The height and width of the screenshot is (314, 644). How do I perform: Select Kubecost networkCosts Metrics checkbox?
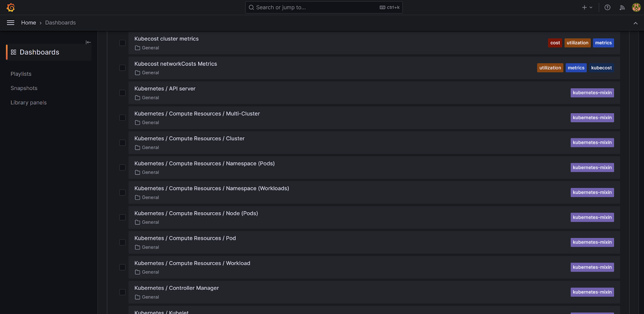tap(122, 68)
